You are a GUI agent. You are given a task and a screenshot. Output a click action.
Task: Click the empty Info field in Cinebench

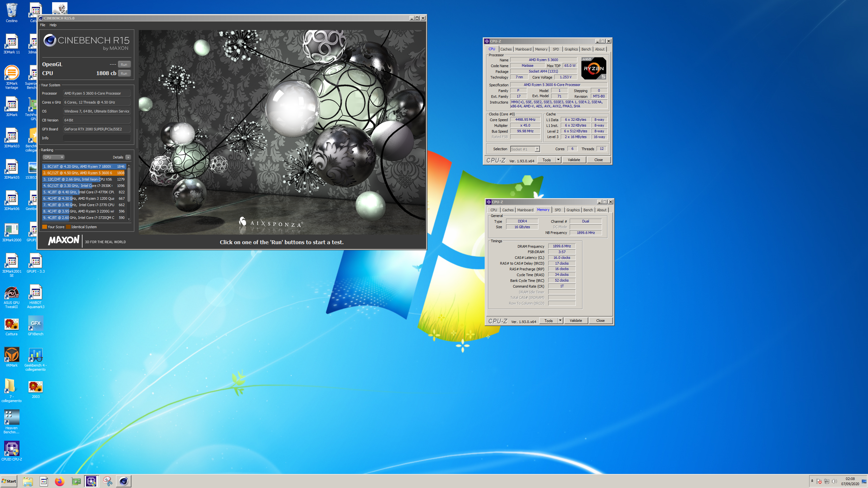(97, 138)
